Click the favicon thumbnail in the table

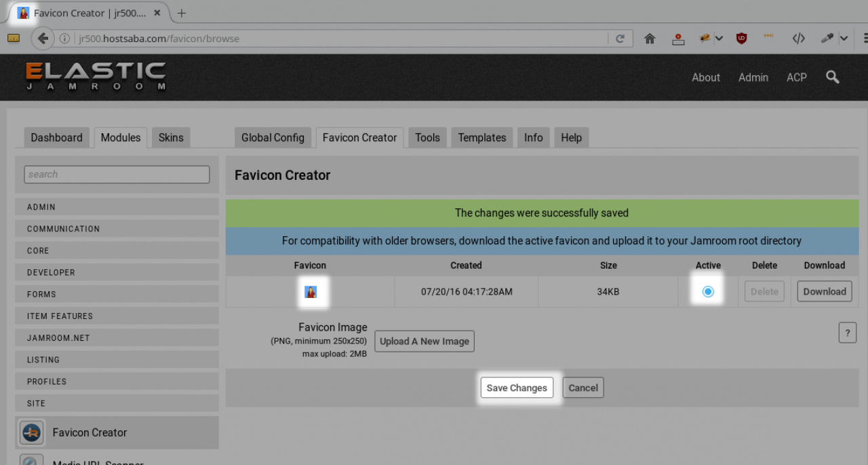311,292
